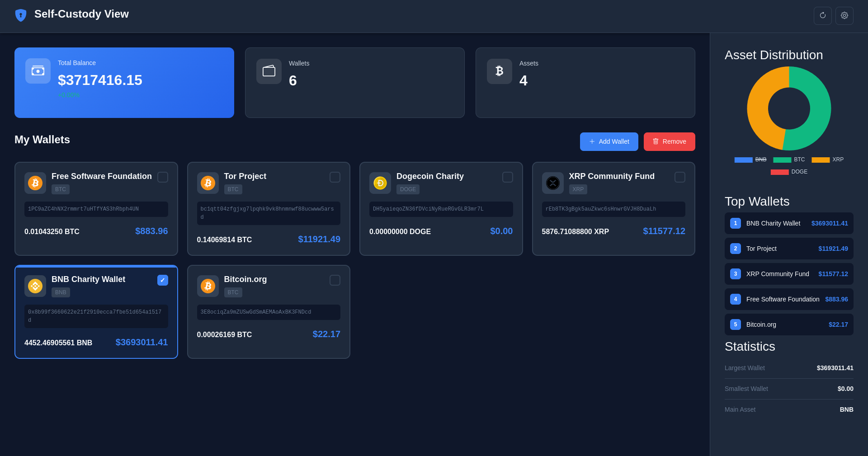Open settings via the gear icon
Screen dimensions: 868x456
[x=844, y=16]
